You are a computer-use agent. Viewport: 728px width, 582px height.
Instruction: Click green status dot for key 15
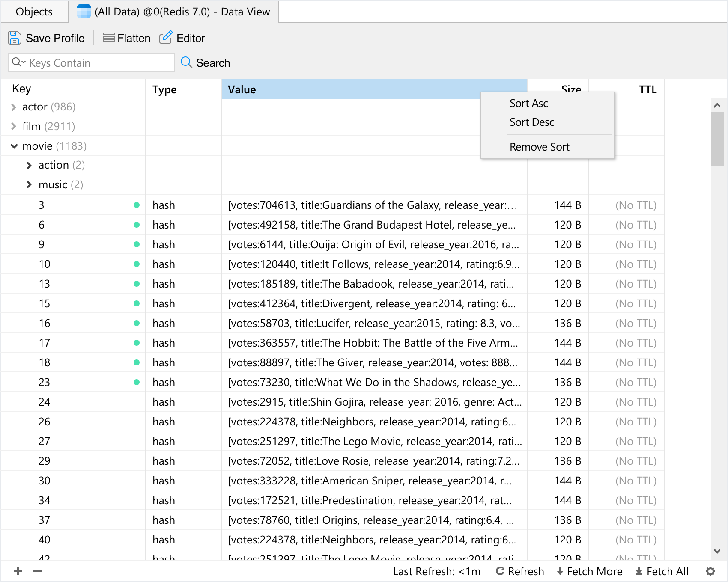coord(137,303)
